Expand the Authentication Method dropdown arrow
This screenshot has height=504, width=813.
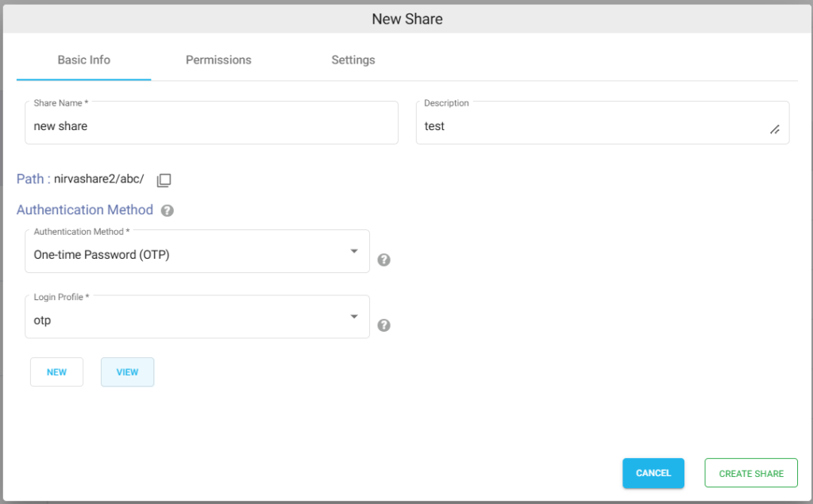tap(354, 252)
